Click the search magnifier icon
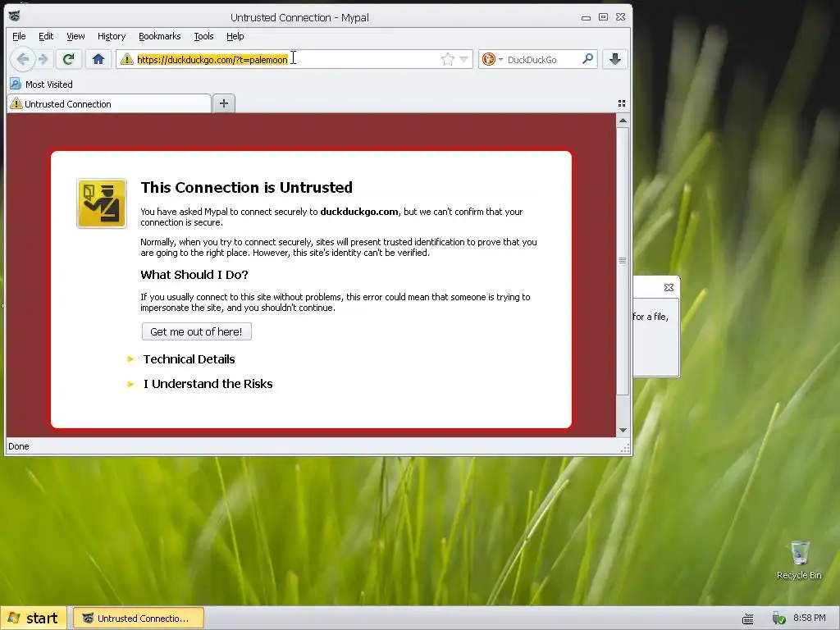The height and width of the screenshot is (630, 840). pyautogui.click(x=587, y=59)
